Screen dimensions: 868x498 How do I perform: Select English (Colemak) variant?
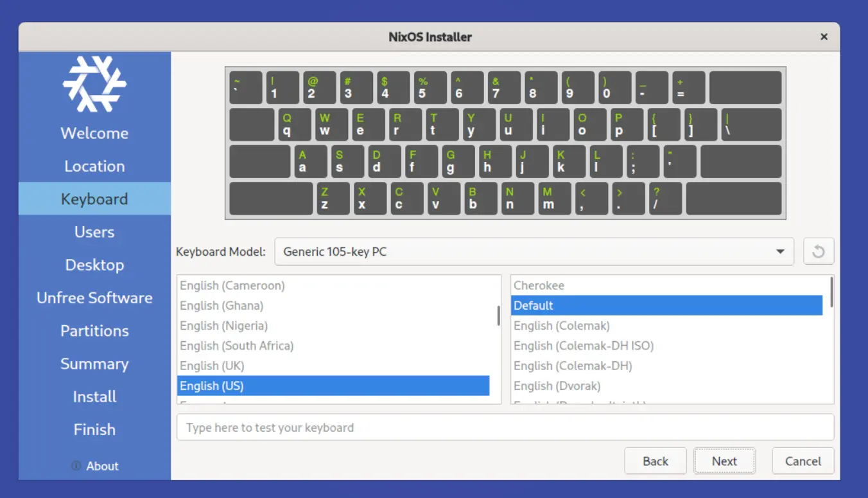coord(561,326)
